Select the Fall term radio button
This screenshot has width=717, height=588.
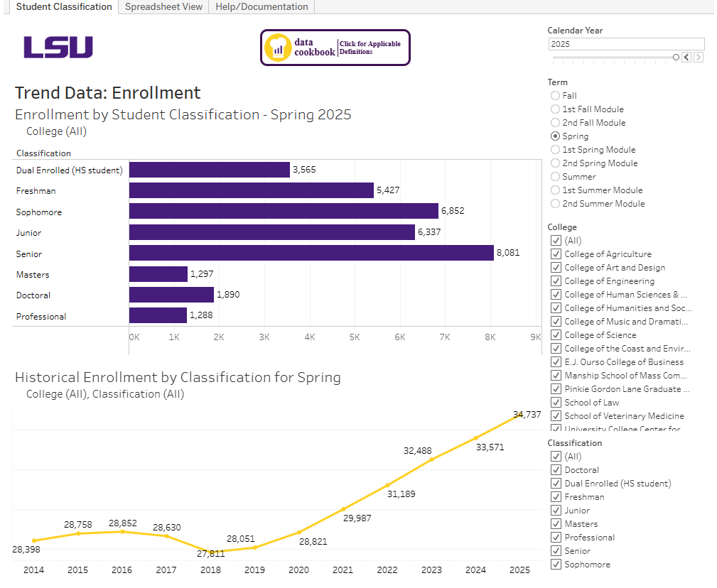554,95
